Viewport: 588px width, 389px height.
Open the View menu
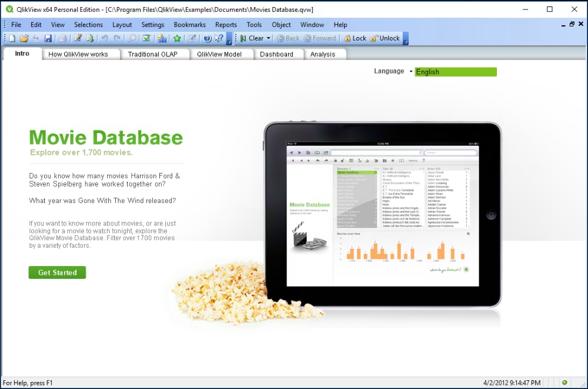(x=58, y=25)
